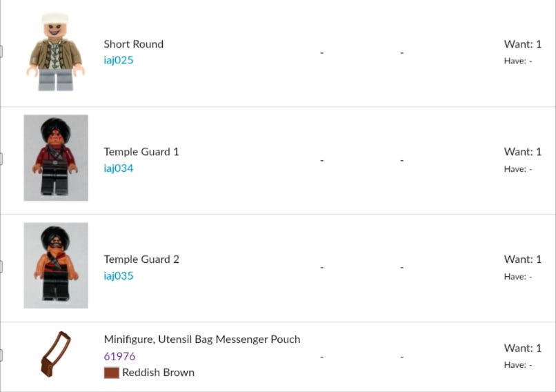The width and height of the screenshot is (556, 392).
Task: Click part number 61976 link
Action: point(119,356)
